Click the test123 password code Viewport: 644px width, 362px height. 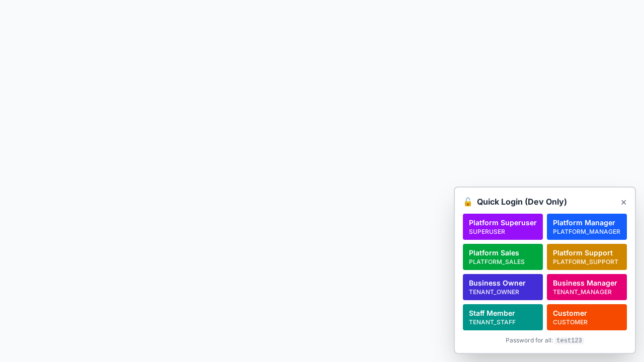[569, 340]
